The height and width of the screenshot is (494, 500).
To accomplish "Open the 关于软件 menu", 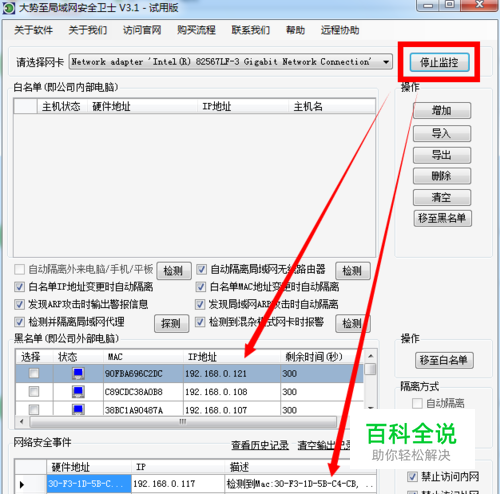I will coord(33,30).
